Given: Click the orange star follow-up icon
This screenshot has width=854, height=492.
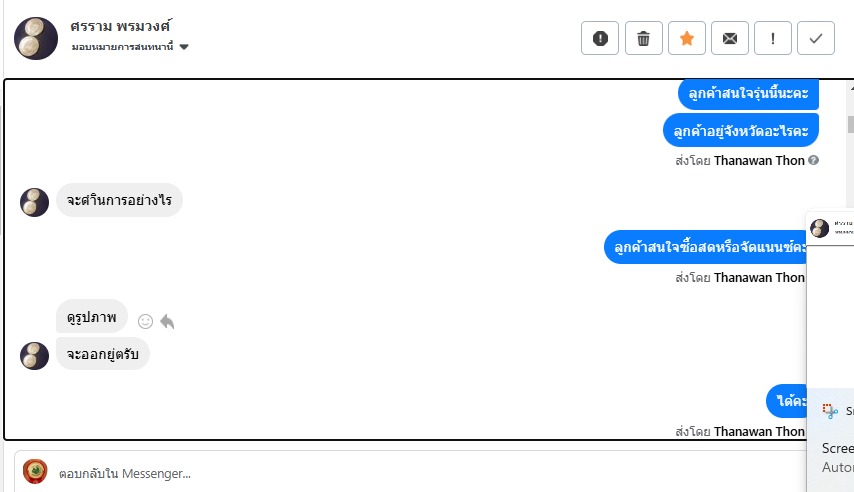Looking at the screenshot, I should coord(686,38).
